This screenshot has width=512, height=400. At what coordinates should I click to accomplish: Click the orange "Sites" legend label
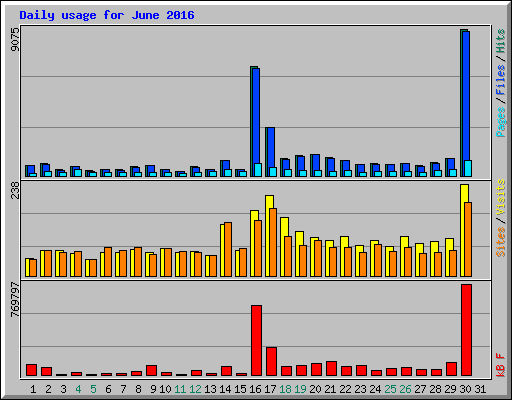tap(500, 242)
